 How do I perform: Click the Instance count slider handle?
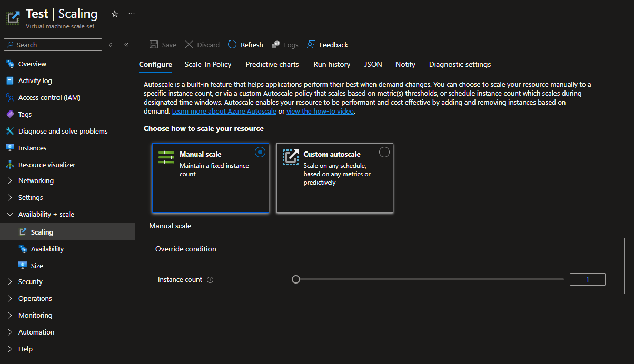[296, 279]
